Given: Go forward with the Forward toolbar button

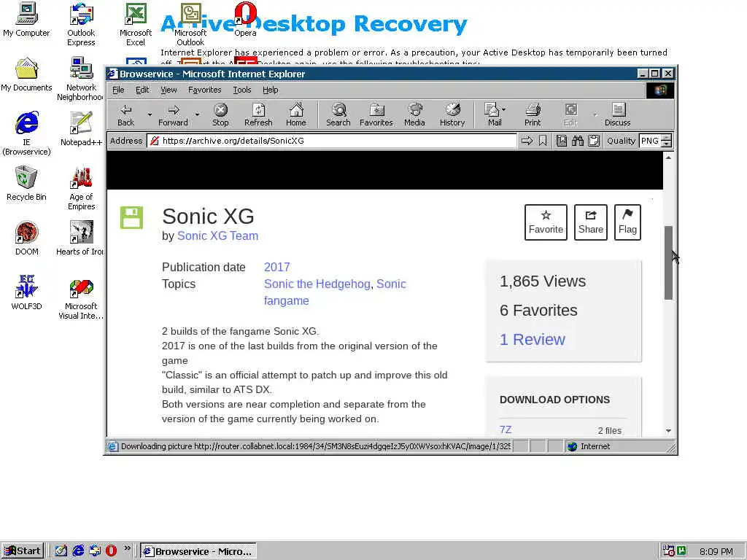Looking at the screenshot, I should 173,114.
